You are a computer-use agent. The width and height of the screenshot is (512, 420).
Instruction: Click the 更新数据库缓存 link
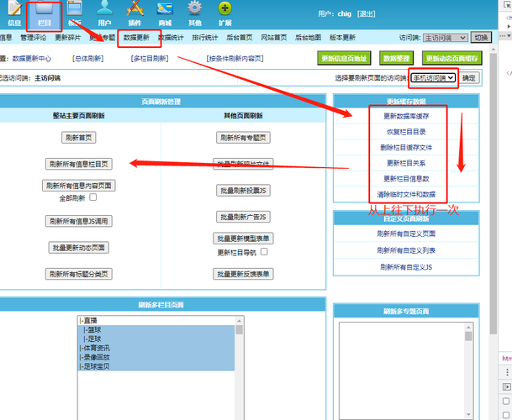406,116
